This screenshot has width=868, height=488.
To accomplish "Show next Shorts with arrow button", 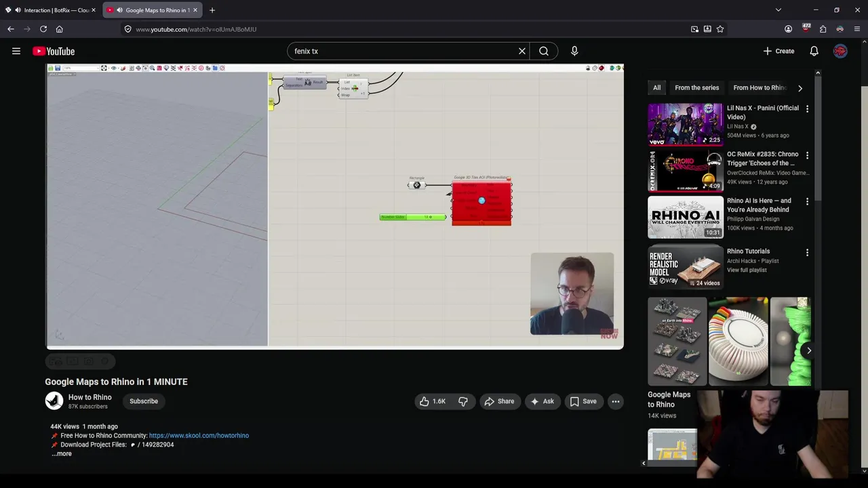I will pos(808,350).
